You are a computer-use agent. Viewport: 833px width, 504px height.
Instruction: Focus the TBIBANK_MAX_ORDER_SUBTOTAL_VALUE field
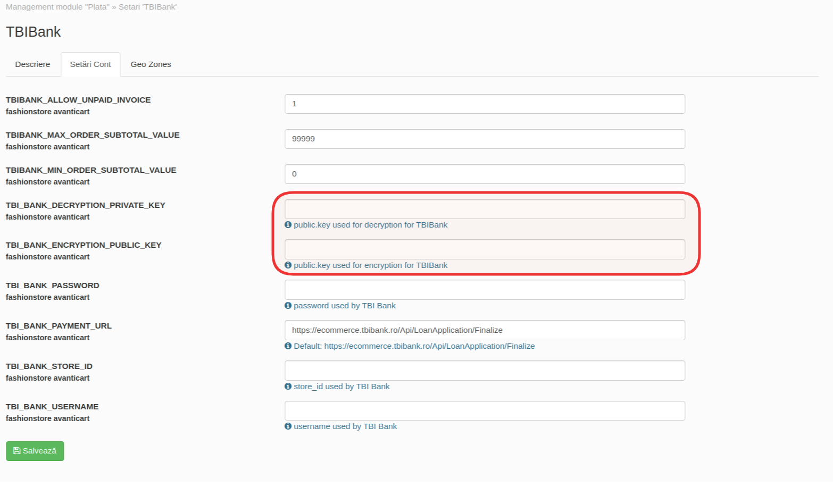tap(485, 139)
